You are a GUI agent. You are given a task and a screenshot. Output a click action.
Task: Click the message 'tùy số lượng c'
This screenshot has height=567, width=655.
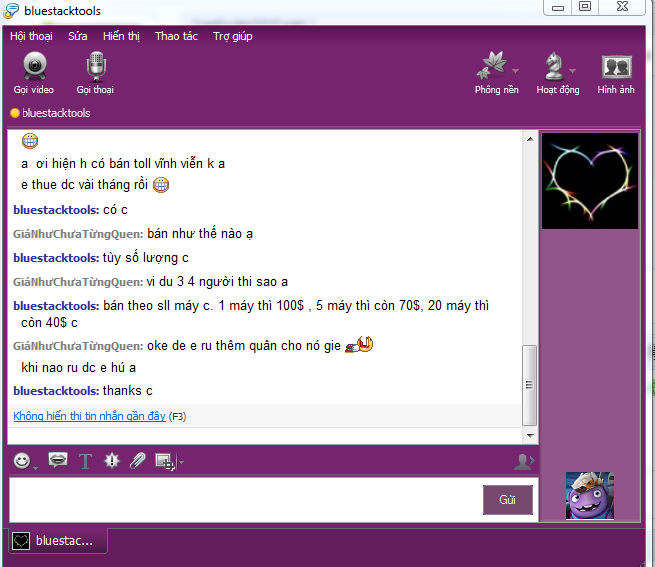[145, 258]
